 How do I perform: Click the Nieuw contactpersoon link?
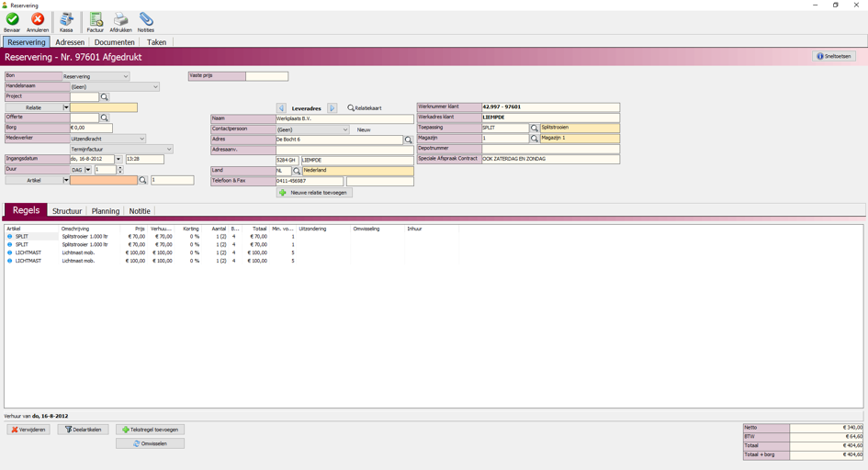[x=364, y=129]
